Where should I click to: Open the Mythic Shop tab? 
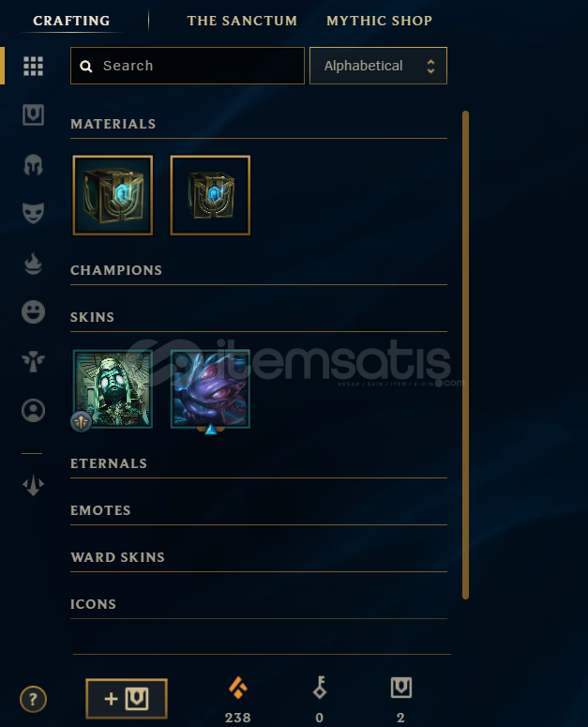pyautogui.click(x=380, y=21)
